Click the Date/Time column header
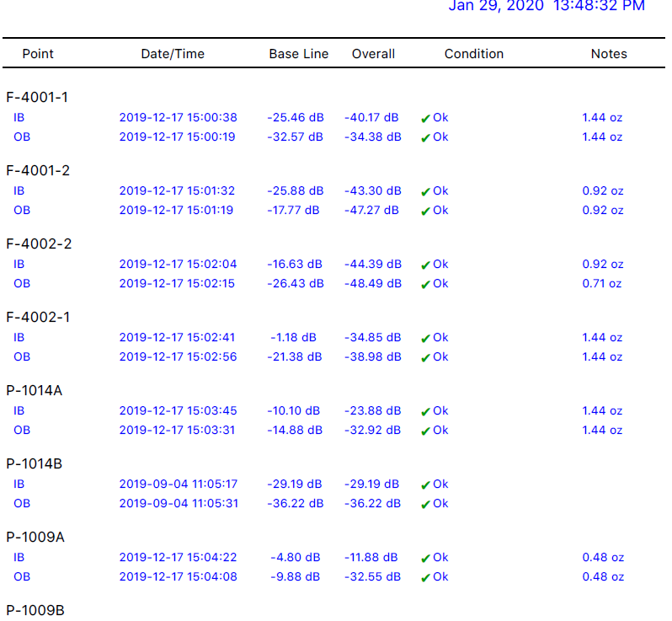The image size is (672, 621). [173, 53]
